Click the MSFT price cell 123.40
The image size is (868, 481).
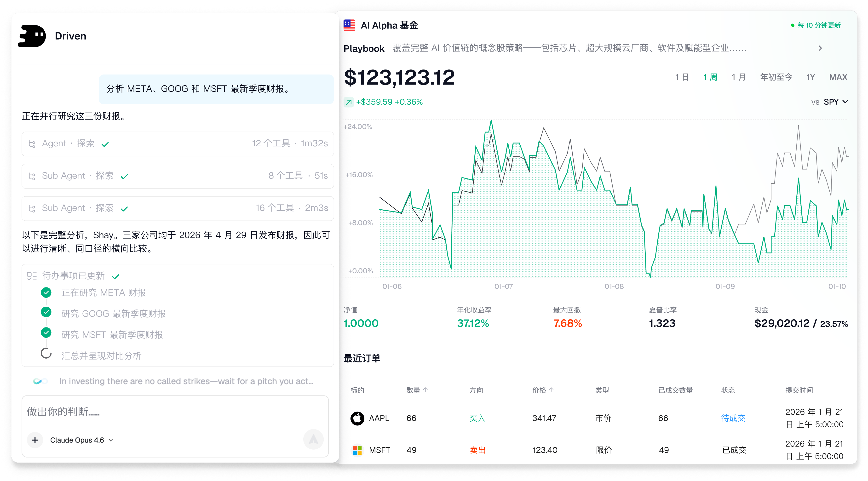point(545,450)
